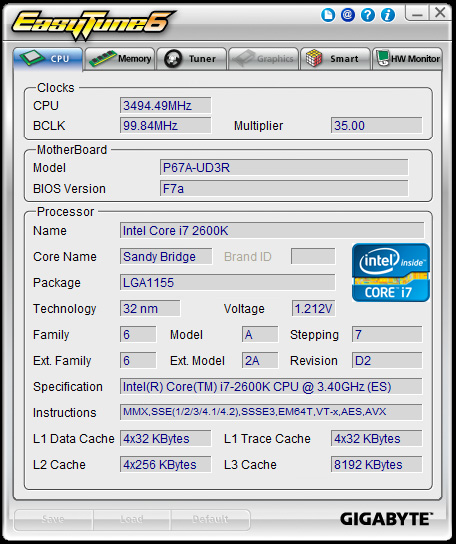Minimize the EasyTune6 window
This screenshot has width=456, height=544.
(x=417, y=14)
